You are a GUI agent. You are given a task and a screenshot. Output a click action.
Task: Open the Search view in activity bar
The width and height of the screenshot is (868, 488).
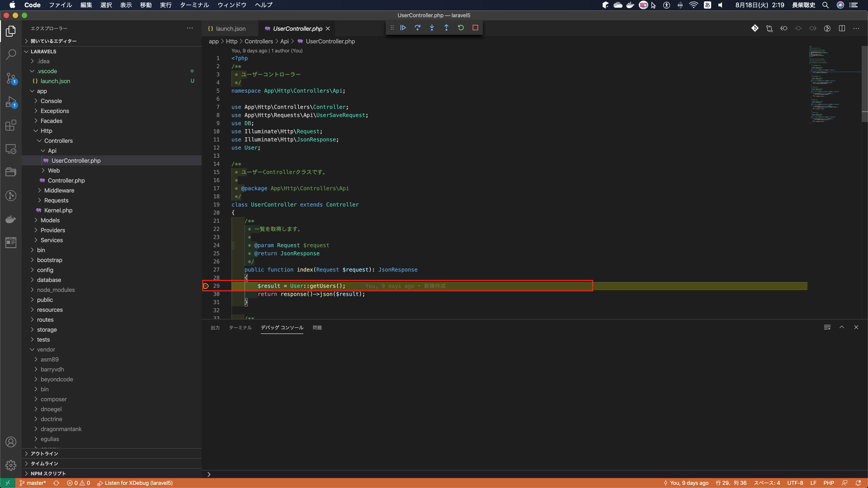[x=11, y=54]
